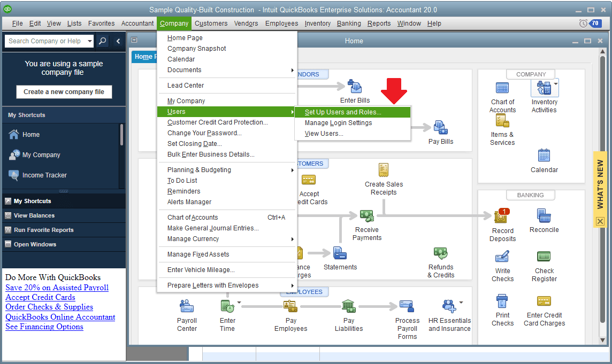This screenshot has width=612, height=364.
Task: Select the Pay Bills icon
Action: point(440,126)
